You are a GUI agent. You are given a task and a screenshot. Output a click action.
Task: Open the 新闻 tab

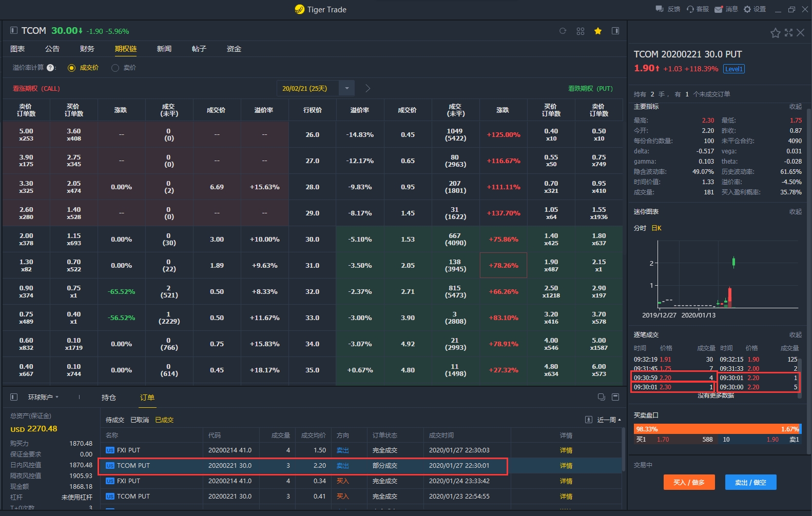point(164,49)
